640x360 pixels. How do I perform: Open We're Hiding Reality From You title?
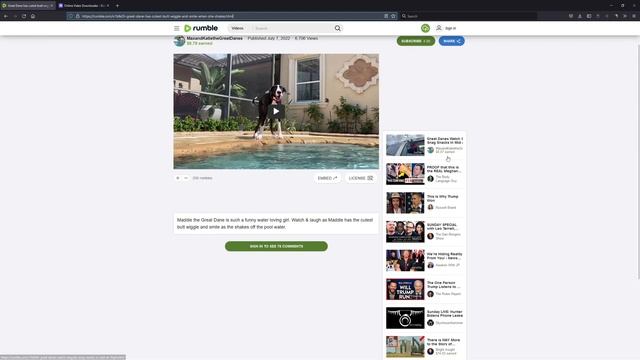click(x=444, y=256)
